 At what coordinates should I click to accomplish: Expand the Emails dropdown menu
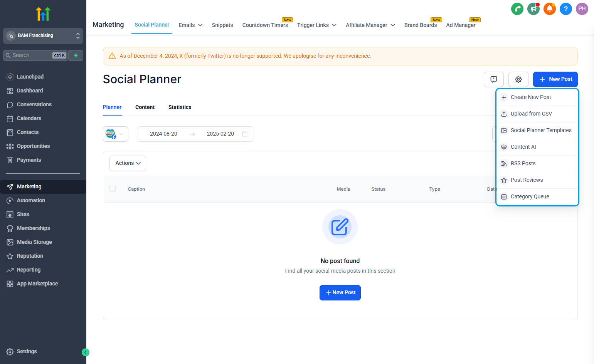click(x=190, y=25)
